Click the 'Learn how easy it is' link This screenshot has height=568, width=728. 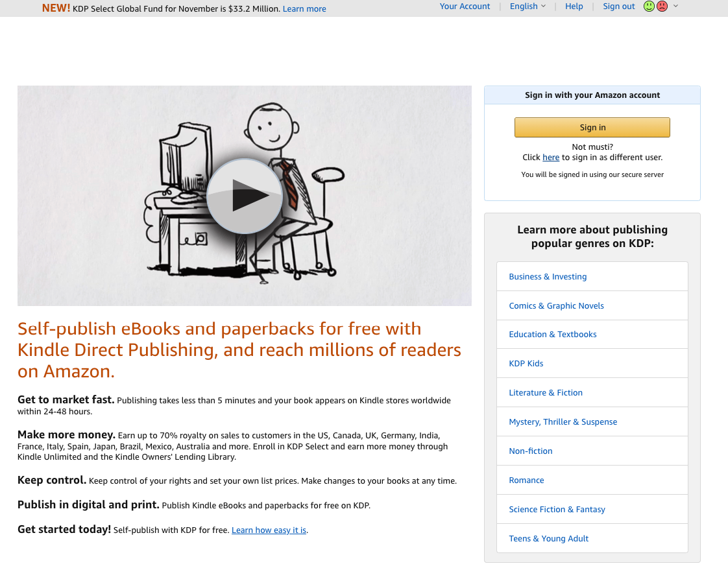pyautogui.click(x=269, y=530)
